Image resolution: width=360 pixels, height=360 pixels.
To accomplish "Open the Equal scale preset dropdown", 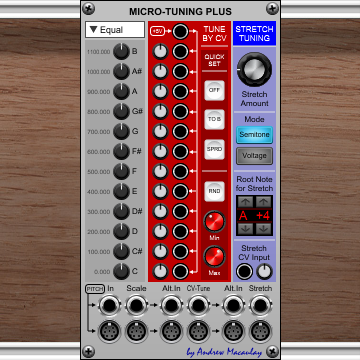I will tap(115, 30).
